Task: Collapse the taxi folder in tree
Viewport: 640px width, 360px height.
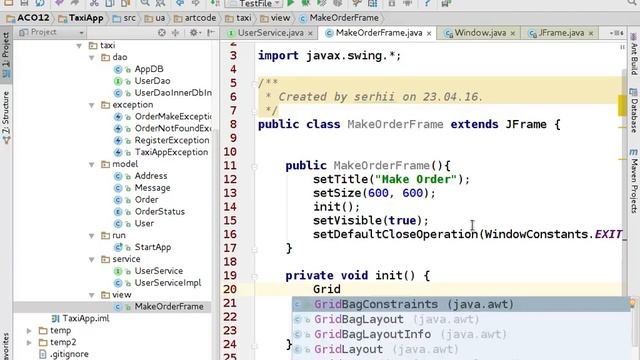Action: pos(79,45)
